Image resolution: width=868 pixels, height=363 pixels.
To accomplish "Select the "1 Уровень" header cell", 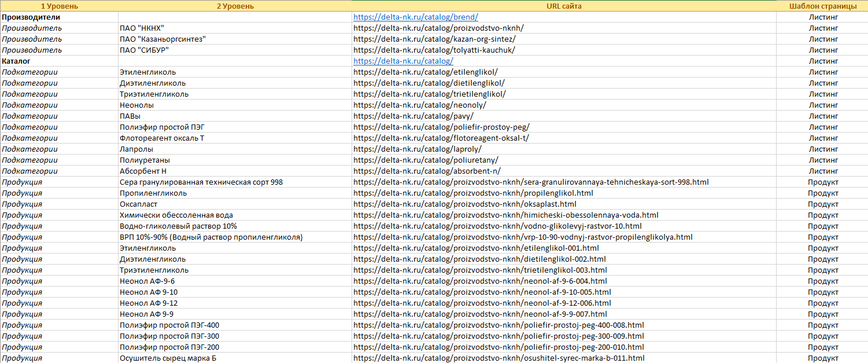I will 59,6.
